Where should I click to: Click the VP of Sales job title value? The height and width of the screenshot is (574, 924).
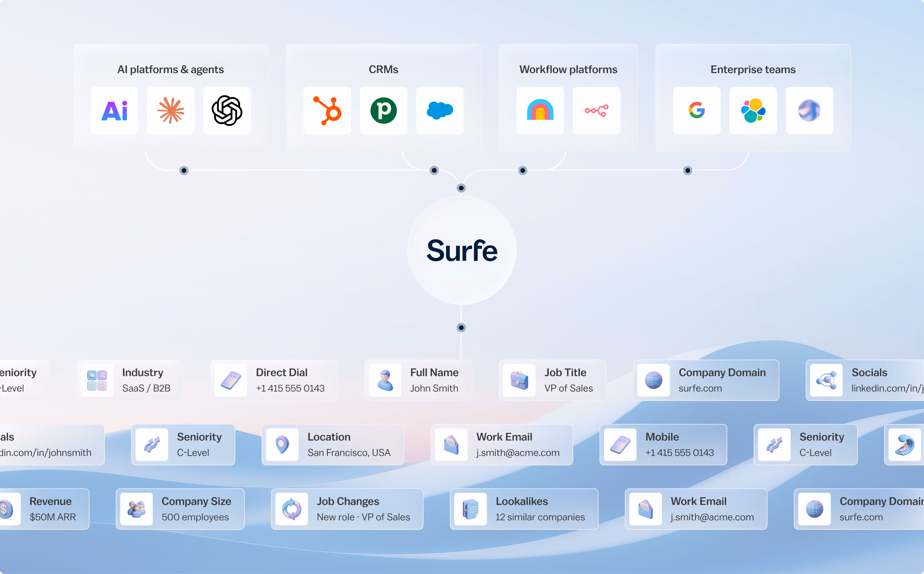click(569, 388)
